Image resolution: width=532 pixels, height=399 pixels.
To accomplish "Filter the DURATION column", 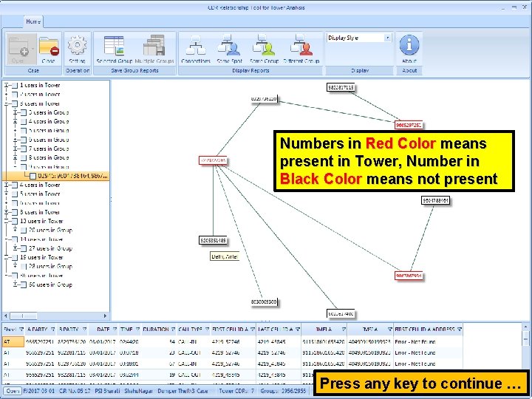I will (173, 329).
